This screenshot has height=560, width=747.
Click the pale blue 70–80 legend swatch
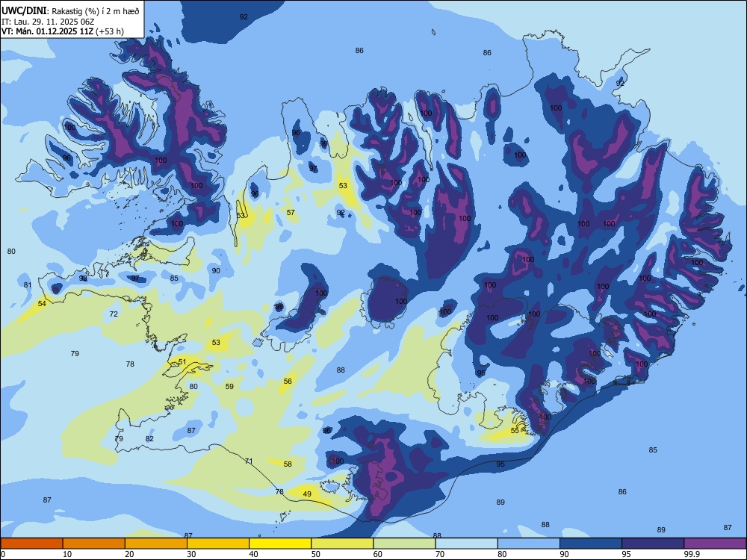click(x=466, y=544)
